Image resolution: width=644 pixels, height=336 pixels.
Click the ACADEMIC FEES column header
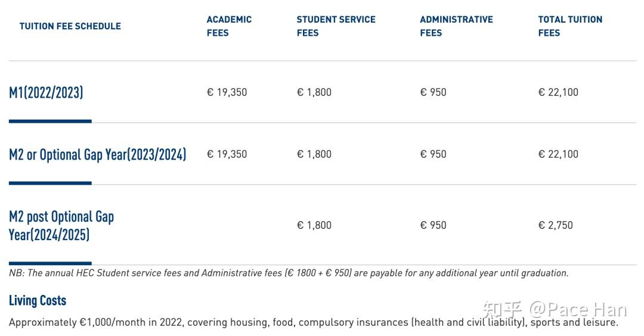[229, 26]
